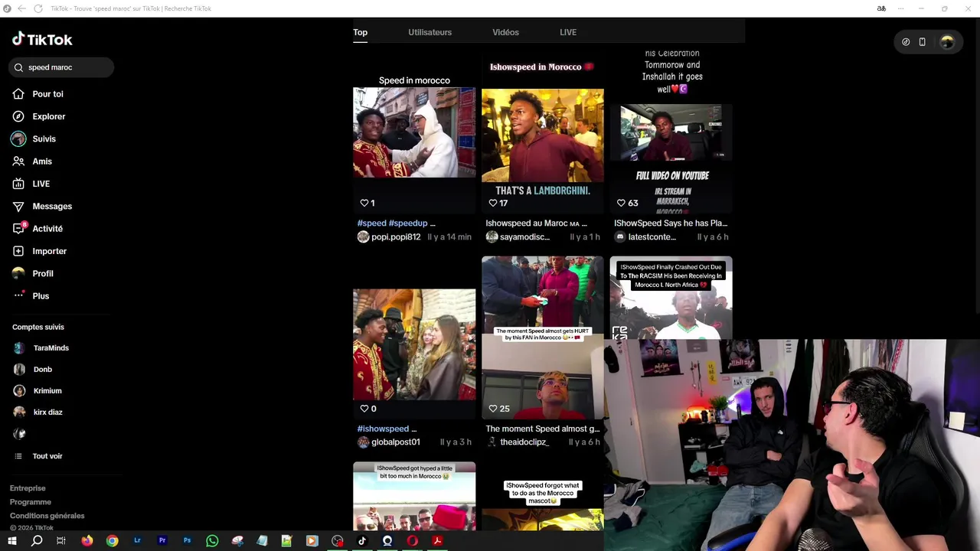Open the 'Full video on YouTube' video thumbnail

pyautogui.click(x=671, y=133)
